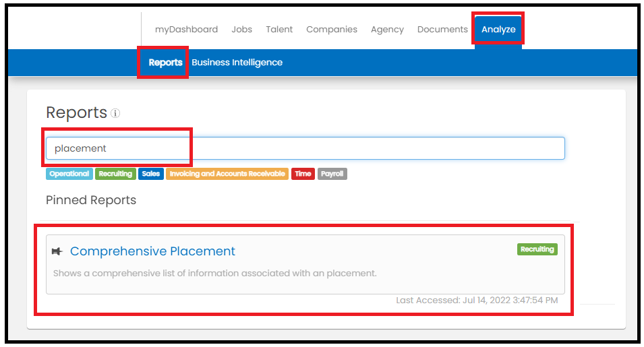Open the Companies section

(x=332, y=30)
